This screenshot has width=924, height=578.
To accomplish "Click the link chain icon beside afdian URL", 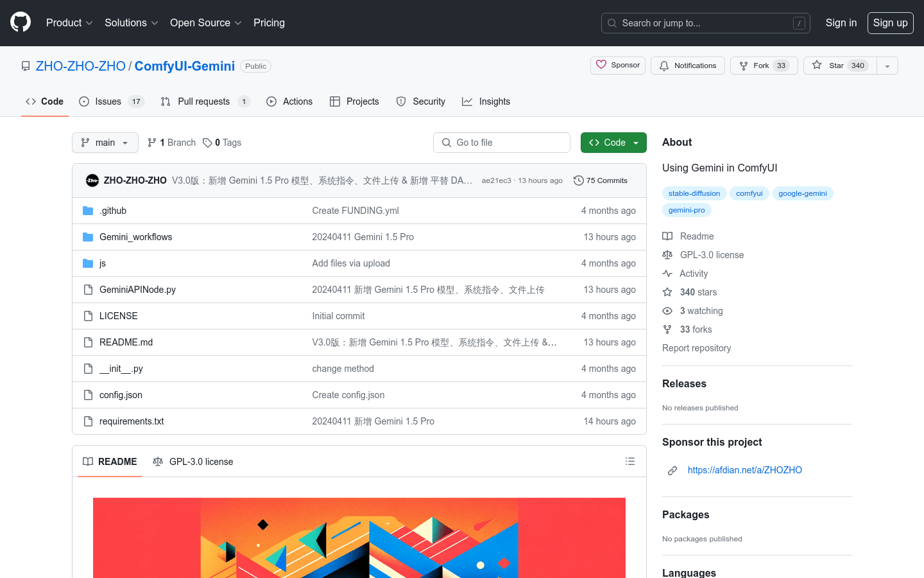I will (x=672, y=471).
